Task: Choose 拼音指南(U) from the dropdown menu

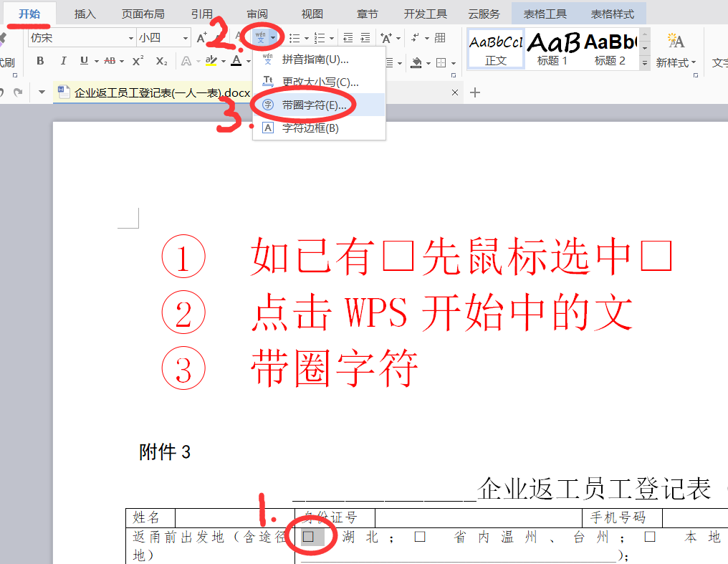Action: click(319, 59)
